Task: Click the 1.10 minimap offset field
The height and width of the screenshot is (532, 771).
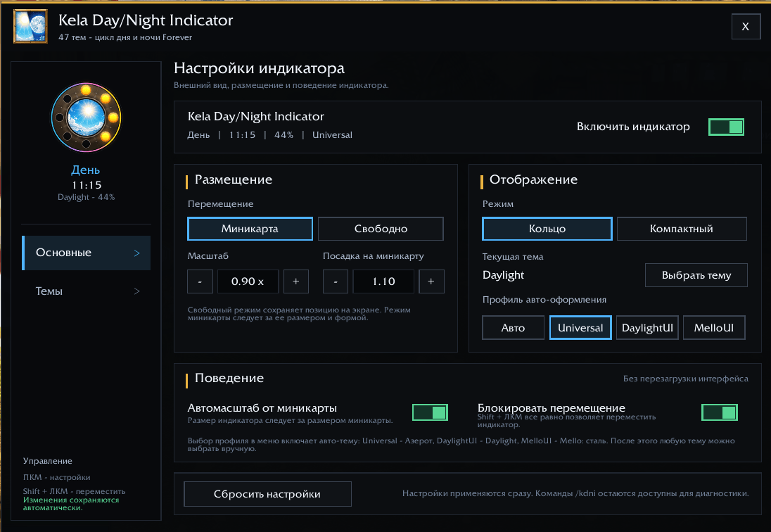Action: (383, 281)
